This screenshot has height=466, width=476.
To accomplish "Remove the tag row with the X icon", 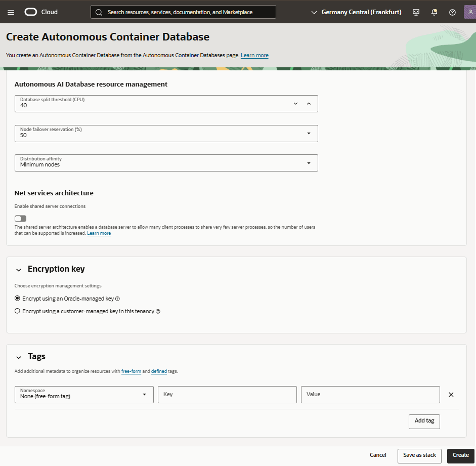I will (x=451, y=394).
